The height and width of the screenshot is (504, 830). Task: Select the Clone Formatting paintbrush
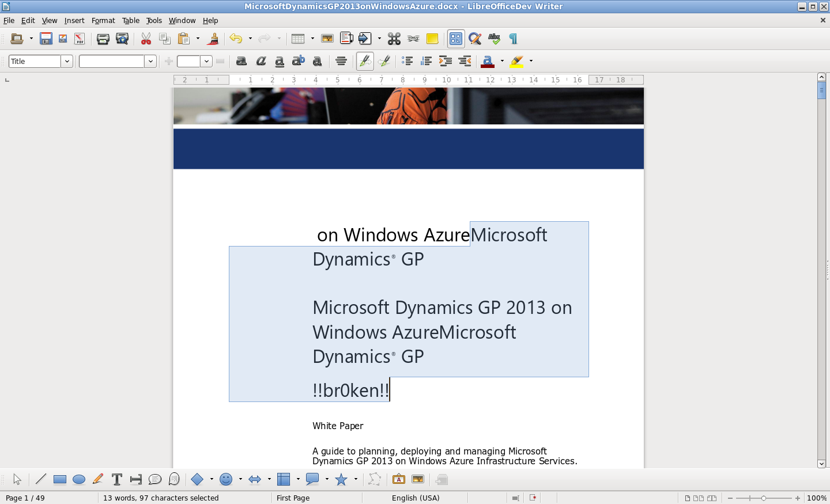pyautogui.click(x=213, y=39)
